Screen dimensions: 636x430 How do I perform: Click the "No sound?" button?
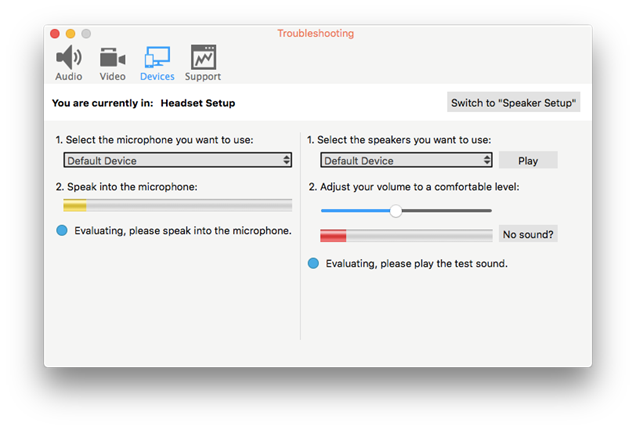point(528,234)
